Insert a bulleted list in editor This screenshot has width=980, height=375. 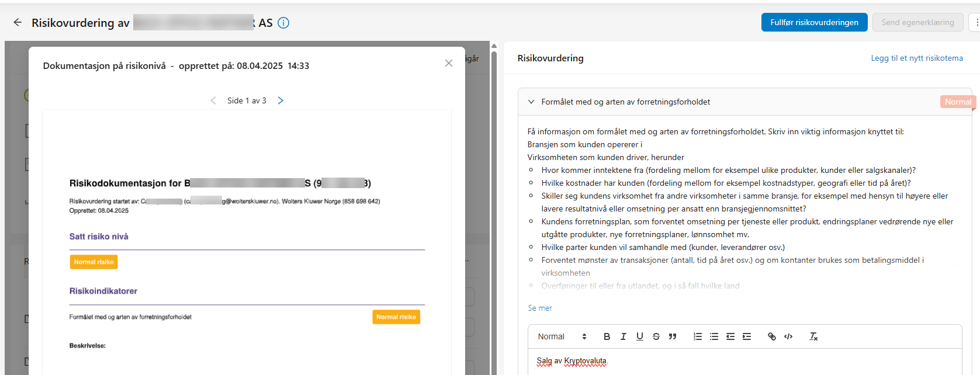[714, 336]
